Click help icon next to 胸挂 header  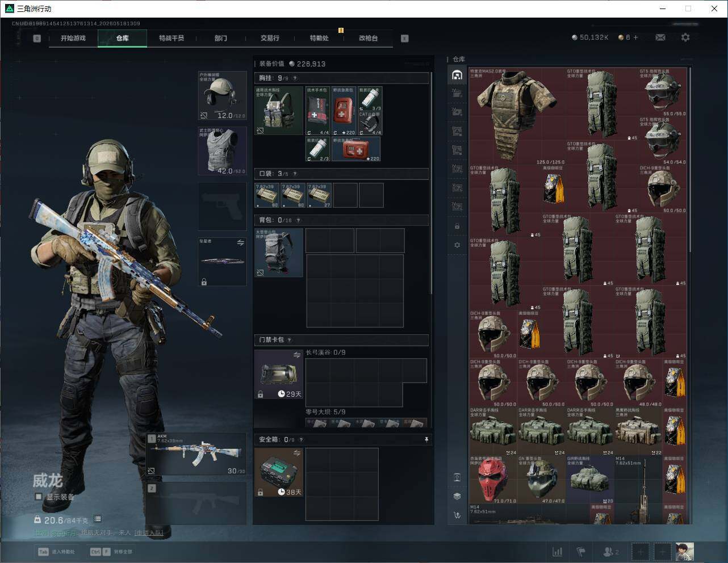295,78
